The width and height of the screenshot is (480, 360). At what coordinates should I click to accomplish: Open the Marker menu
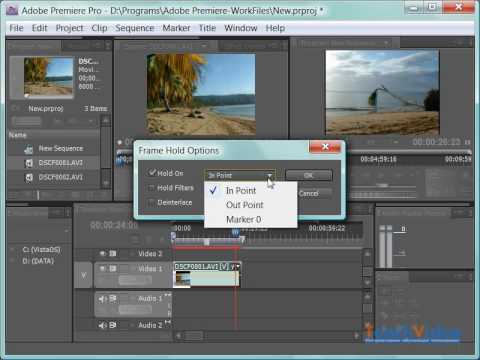click(176, 28)
